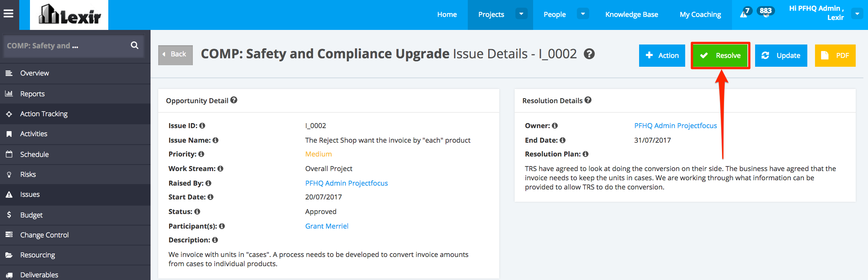Open Owner link PFHQ Admin Projectfocus

point(676,126)
